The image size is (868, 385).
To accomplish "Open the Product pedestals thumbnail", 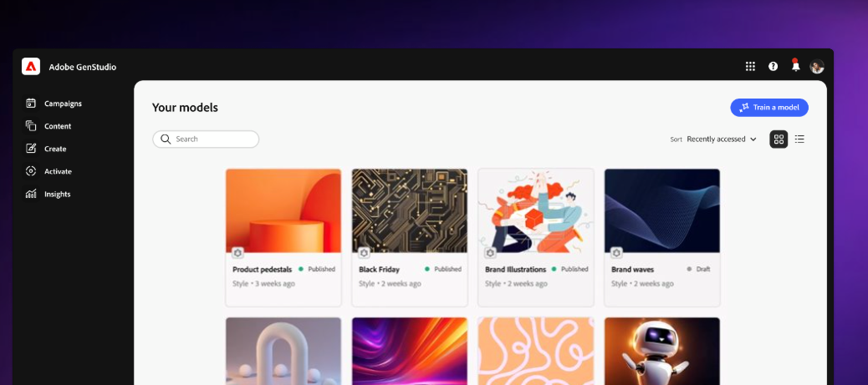I will (x=283, y=210).
